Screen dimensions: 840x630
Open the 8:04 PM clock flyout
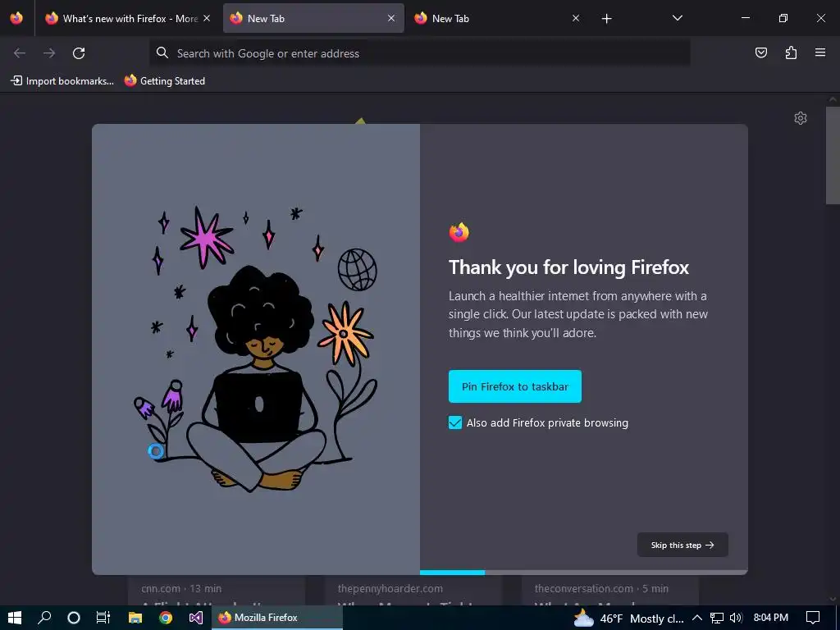point(770,618)
